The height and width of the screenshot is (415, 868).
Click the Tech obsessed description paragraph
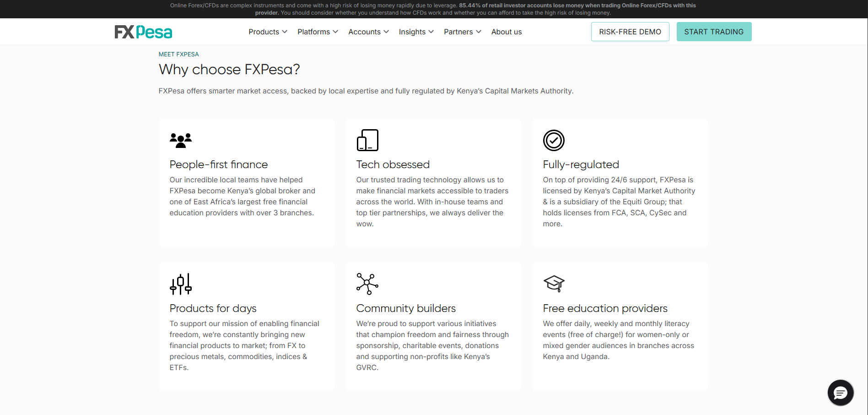coord(432,202)
